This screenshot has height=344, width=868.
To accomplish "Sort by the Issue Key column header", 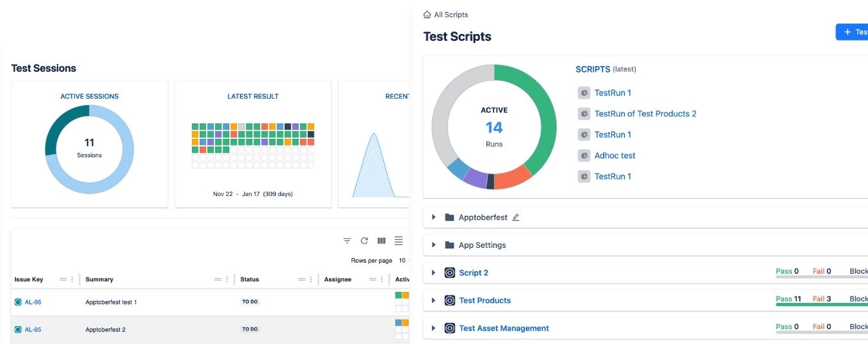I will 29,279.
